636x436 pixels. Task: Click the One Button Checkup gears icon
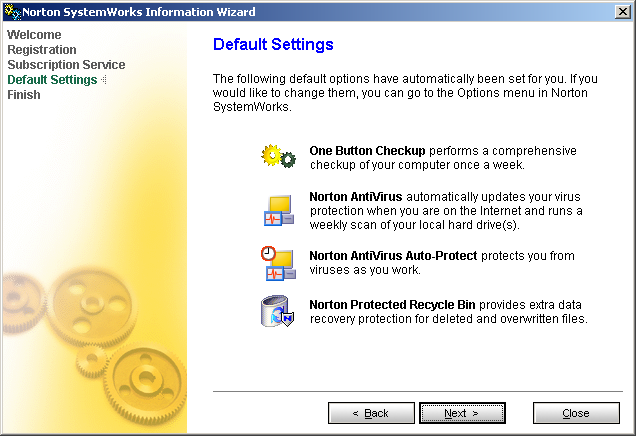pyautogui.click(x=279, y=156)
